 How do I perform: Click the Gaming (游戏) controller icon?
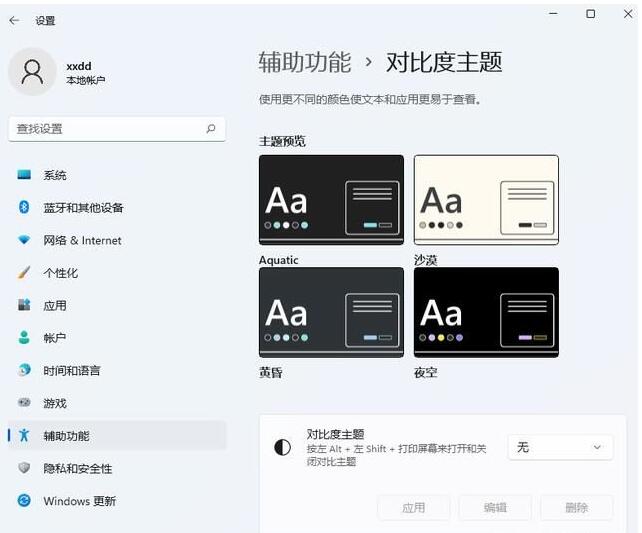pos(24,403)
